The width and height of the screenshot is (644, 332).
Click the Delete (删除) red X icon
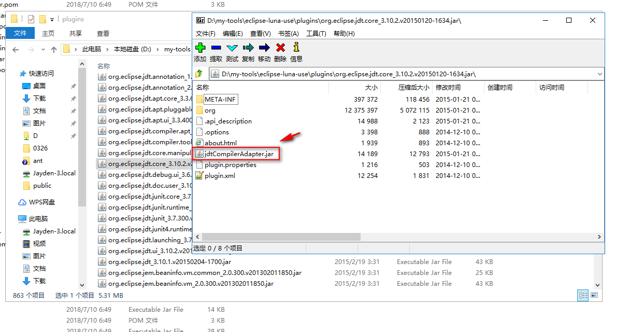(x=280, y=48)
